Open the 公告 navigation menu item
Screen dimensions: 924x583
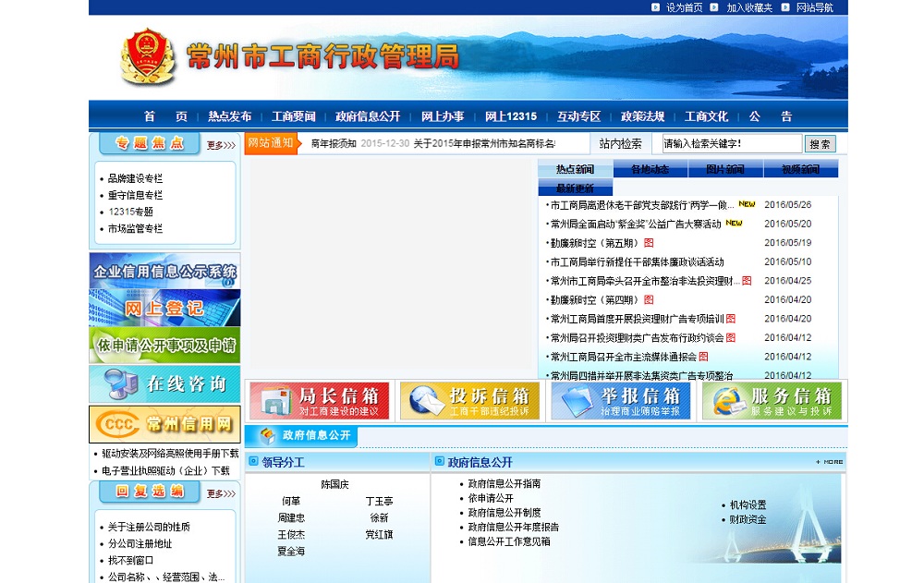pos(771,116)
